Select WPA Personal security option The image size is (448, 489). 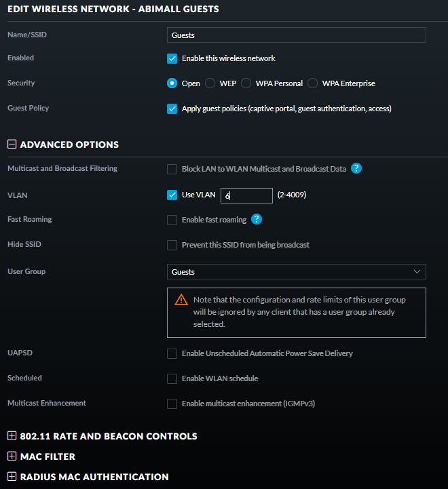pos(246,83)
